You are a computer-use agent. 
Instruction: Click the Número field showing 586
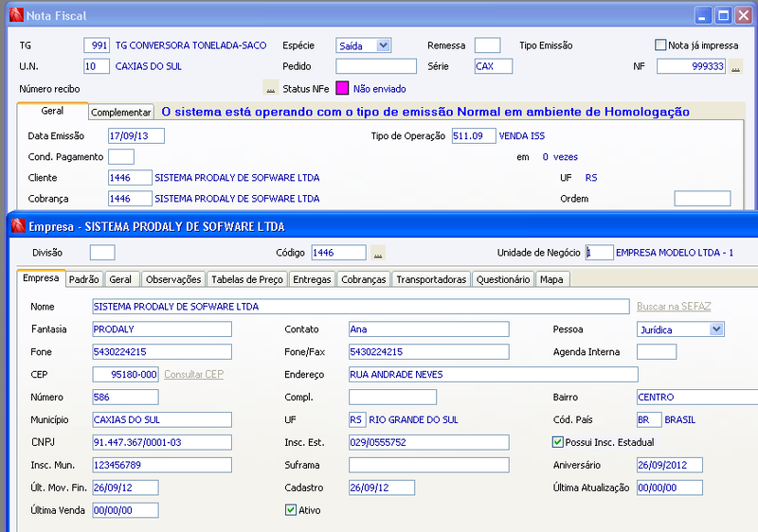pos(125,397)
